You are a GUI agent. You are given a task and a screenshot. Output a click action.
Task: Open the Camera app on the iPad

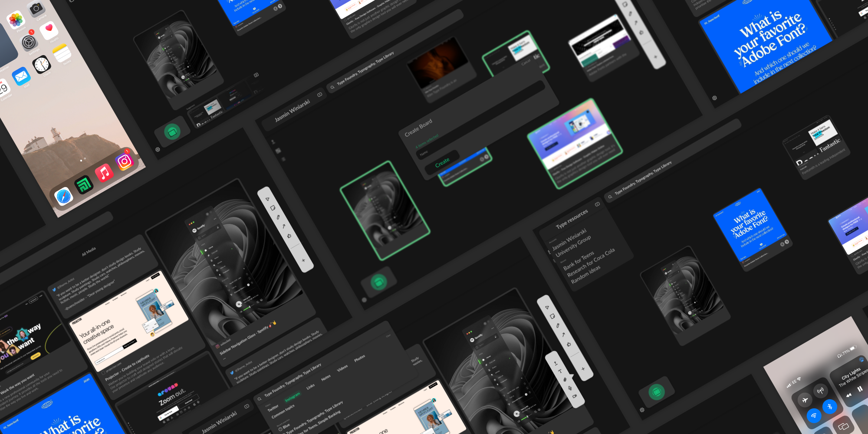coord(36,8)
